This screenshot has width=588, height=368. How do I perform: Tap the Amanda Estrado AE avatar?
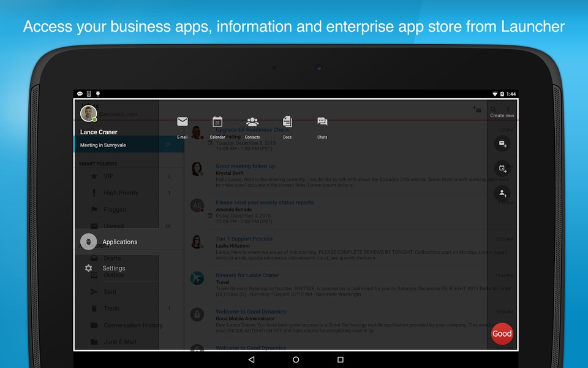click(x=197, y=205)
